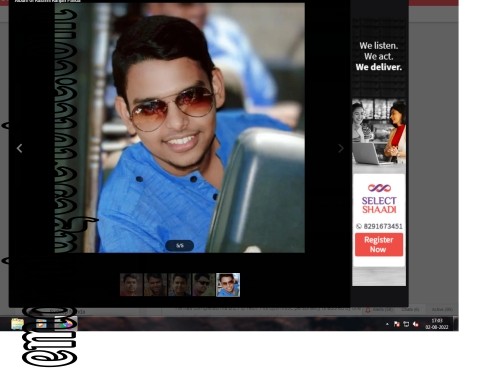Click the large photo of the man in sunglasses
This screenshot has width=500, height=375.
point(180,128)
